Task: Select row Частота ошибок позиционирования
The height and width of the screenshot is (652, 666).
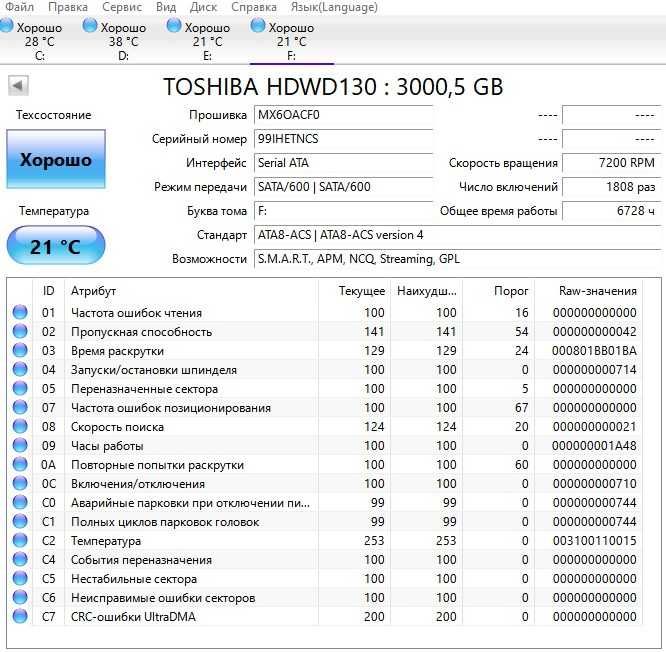Action: tap(325, 408)
